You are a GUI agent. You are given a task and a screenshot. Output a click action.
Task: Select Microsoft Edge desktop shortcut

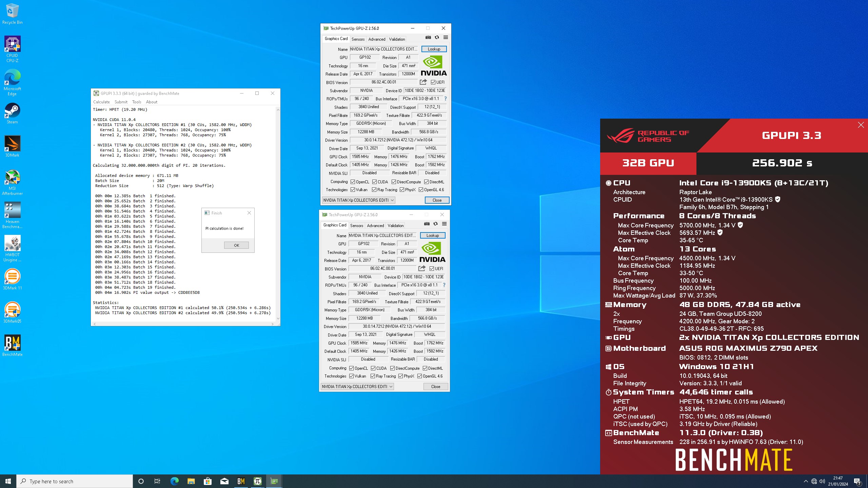point(12,82)
